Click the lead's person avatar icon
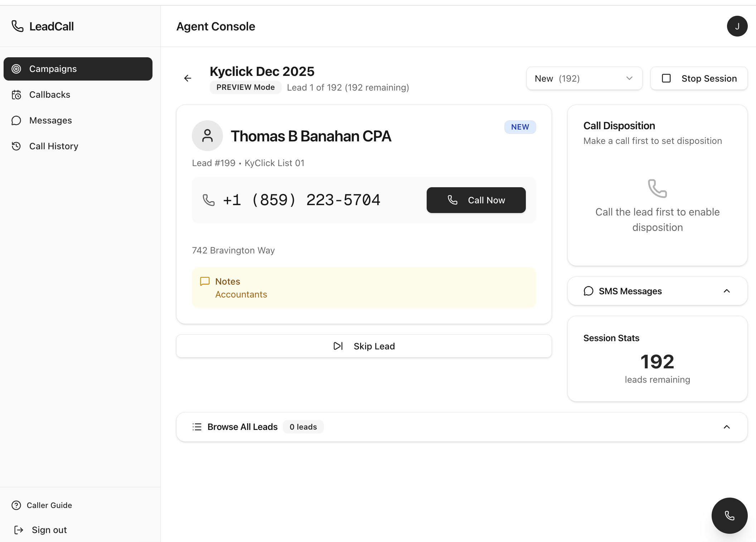The width and height of the screenshot is (756, 542). coord(208,136)
